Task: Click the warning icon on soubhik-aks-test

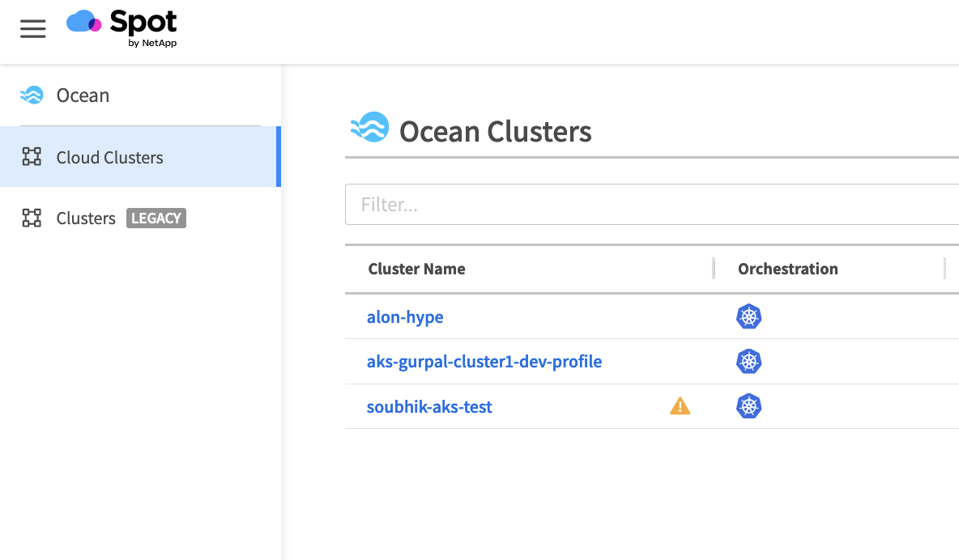Action: [x=680, y=406]
